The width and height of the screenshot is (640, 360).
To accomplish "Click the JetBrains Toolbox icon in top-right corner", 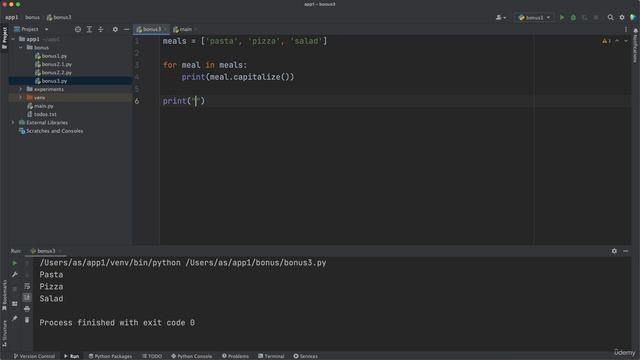I will [633, 18].
